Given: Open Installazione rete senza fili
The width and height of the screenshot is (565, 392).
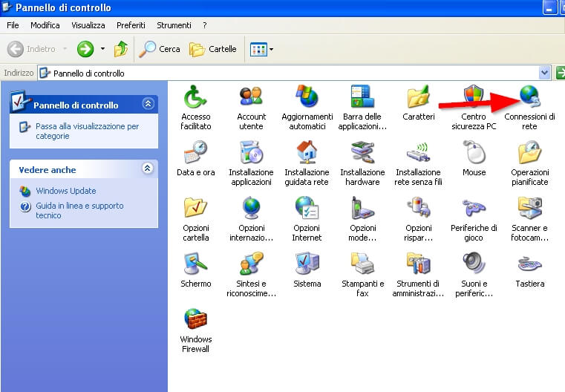Looking at the screenshot, I should tap(418, 163).
